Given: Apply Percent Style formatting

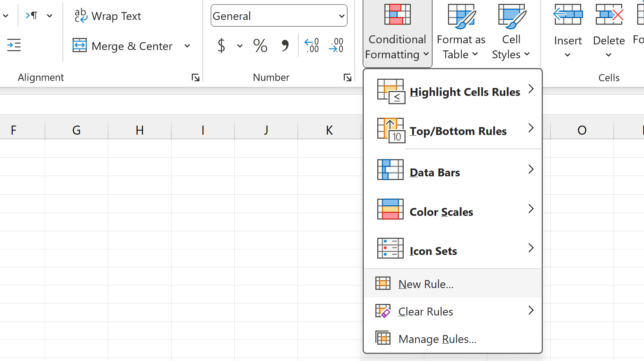Looking at the screenshot, I should pyautogui.click(x=260, y=45).
